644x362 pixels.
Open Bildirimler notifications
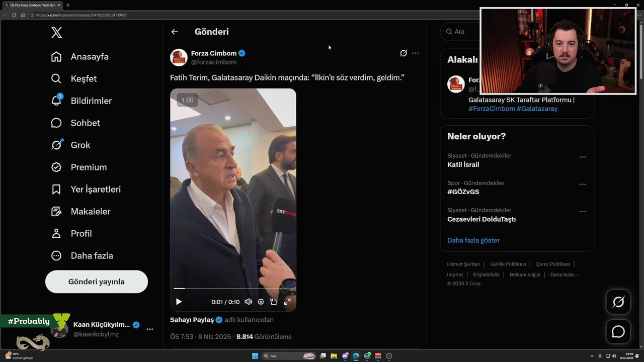[x=81, y=101]
